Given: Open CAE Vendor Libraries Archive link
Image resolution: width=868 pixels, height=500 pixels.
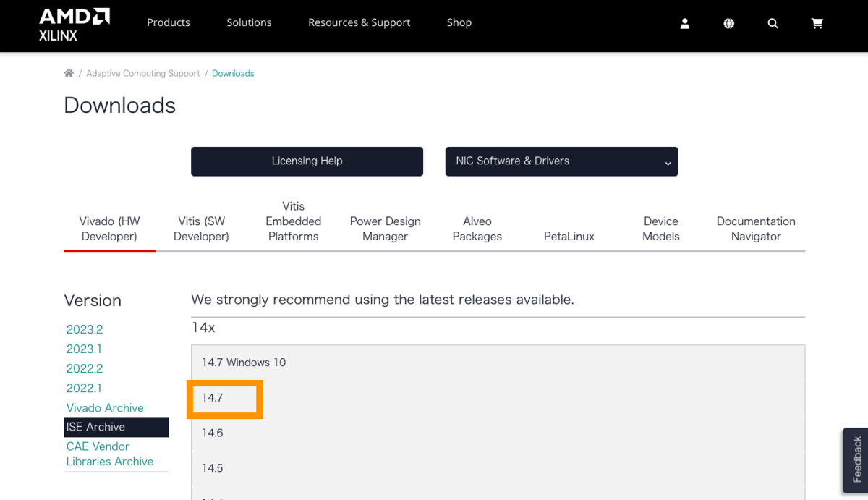Looking at the screenshot, I should [x=110, y=454].
